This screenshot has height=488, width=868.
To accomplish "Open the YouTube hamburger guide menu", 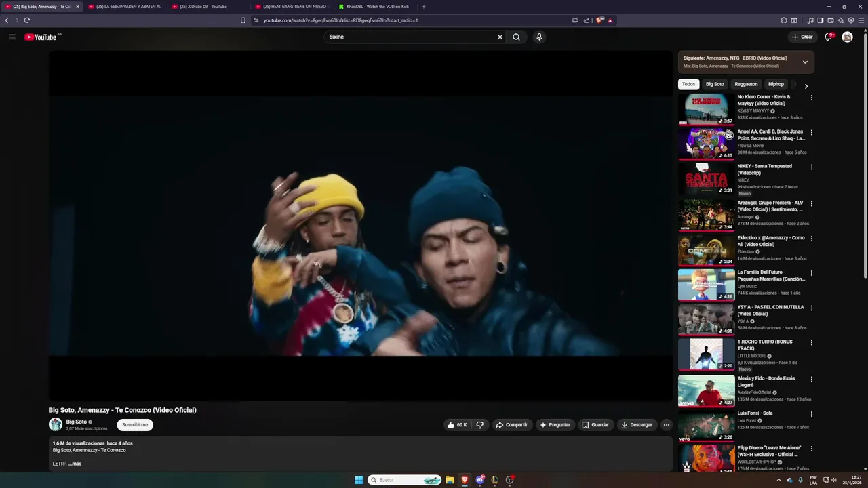I will pos(12,37).
